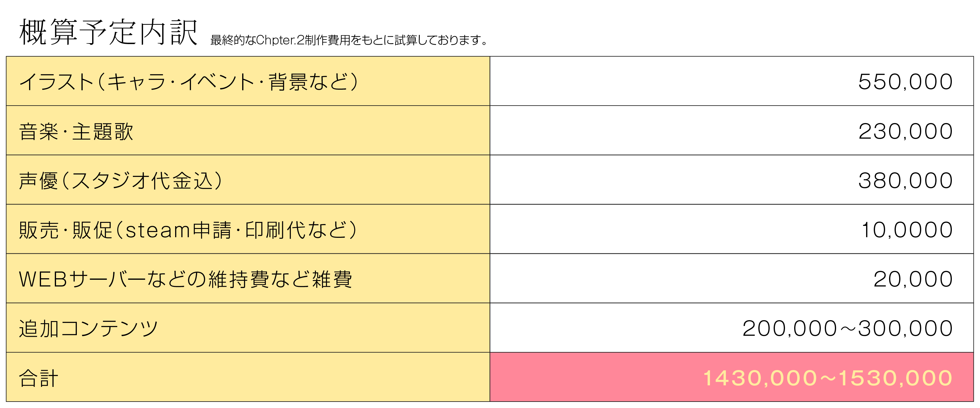
Task: Select the 380,000 voice actor cost
Action: coord(905,181)
